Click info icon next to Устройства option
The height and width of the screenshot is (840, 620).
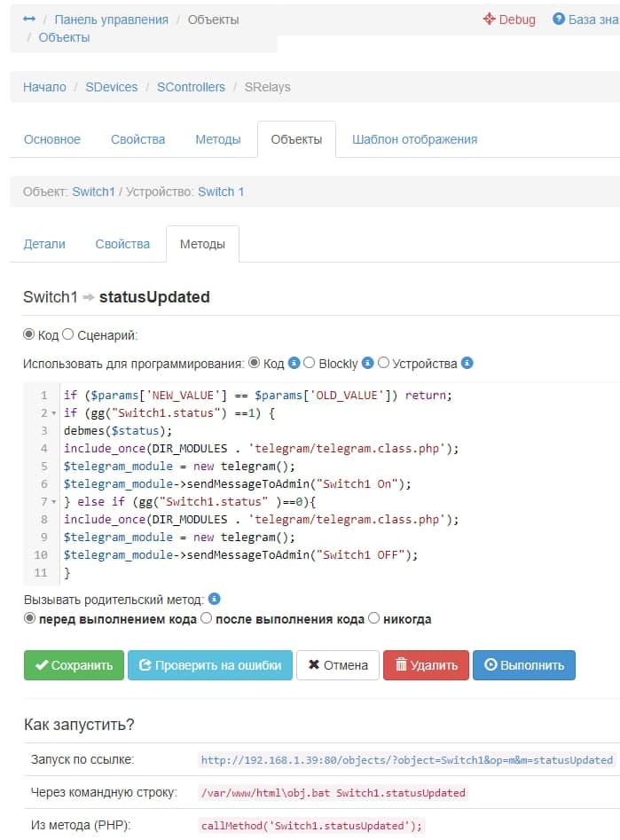coord(467,363)
